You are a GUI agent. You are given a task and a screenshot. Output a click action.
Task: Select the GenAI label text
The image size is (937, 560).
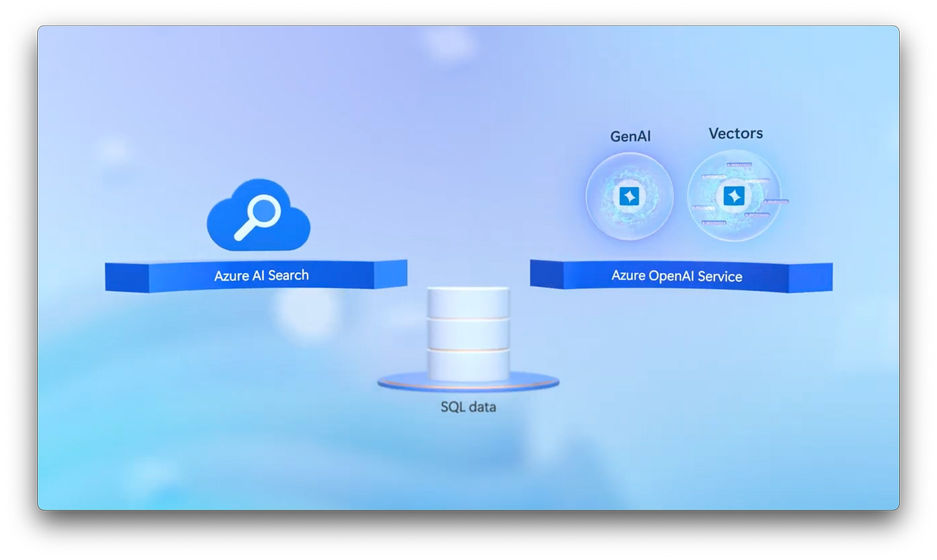click(630, 136)
